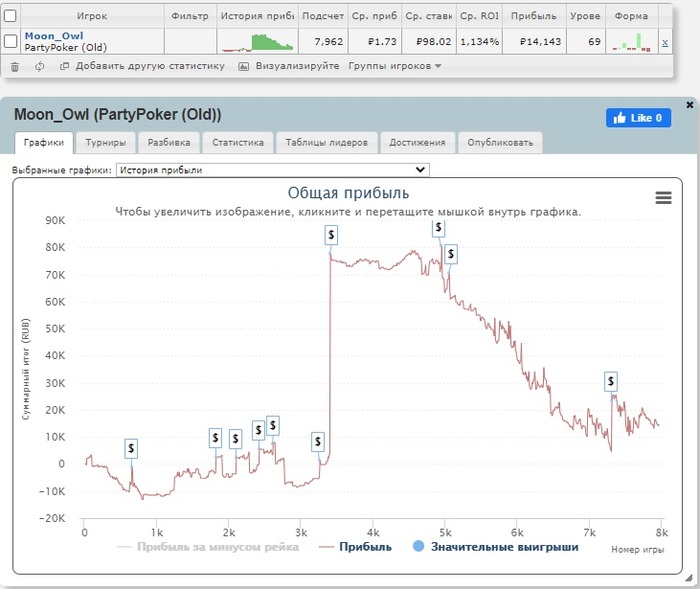Click the trash delete icon
The image size is (700, 589).
coord(15,67)
